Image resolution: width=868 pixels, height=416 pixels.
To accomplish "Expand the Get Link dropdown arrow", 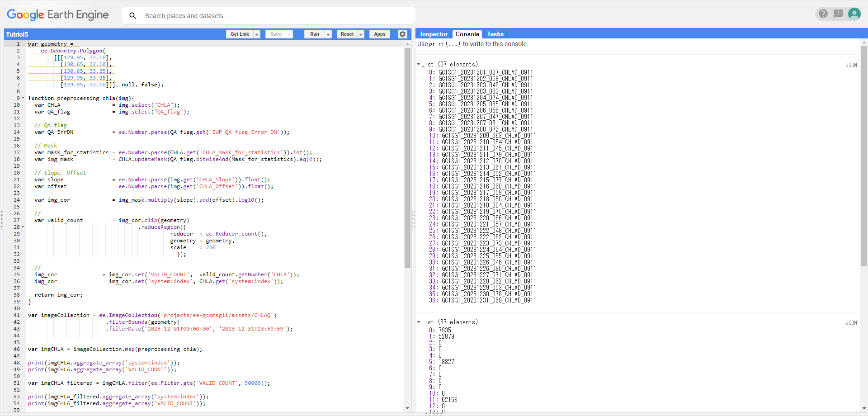I will coord(257,34).
